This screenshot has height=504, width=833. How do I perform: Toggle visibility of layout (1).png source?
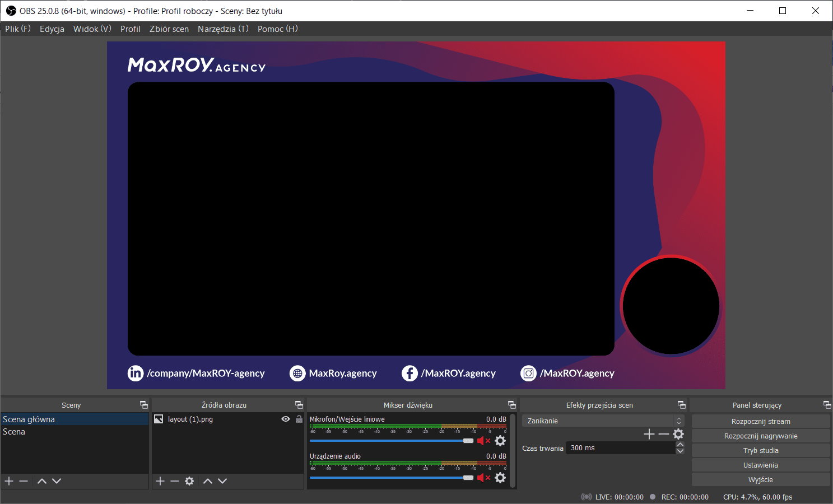[286, 419]
